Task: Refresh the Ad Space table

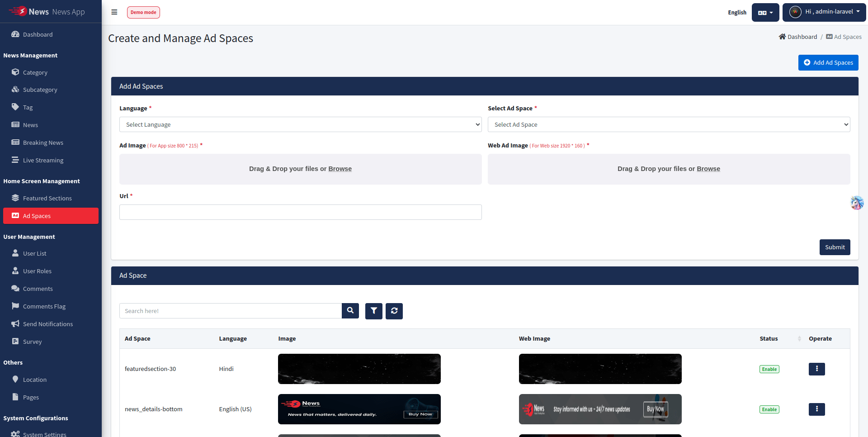Action: pyautogui.click(x=394, y=311)
